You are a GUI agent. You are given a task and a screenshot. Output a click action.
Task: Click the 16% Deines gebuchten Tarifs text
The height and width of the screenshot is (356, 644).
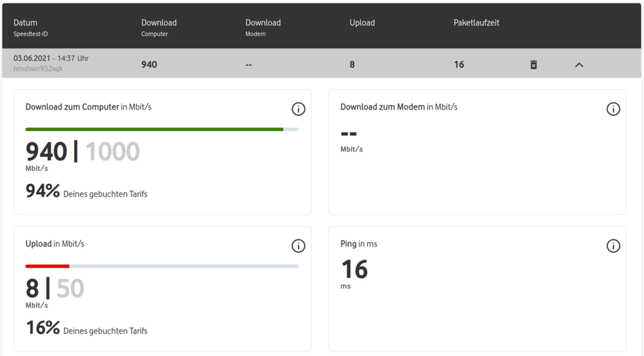click(x=86, y=329)
